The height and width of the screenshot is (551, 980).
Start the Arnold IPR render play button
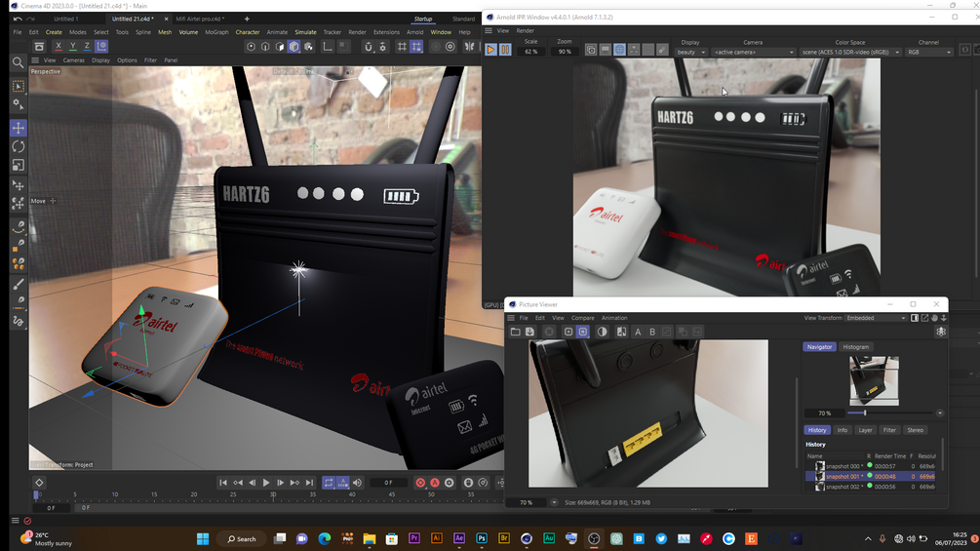(x=490, y=50)
